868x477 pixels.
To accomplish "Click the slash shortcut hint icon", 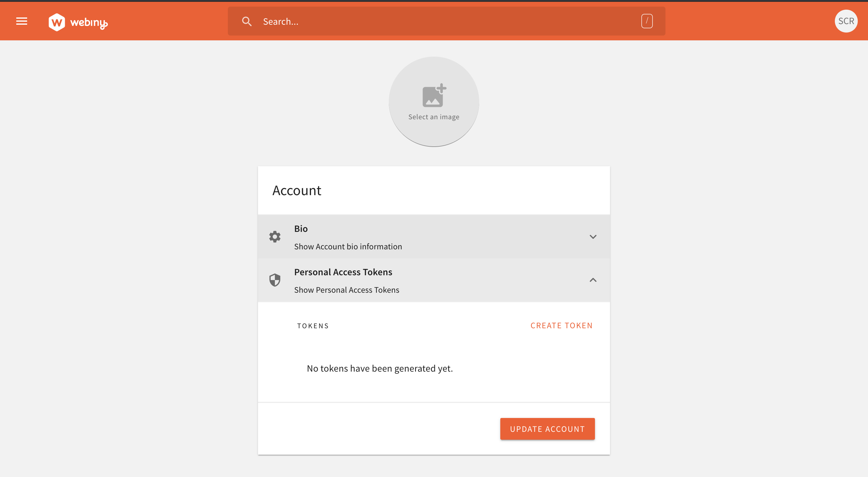I will [x=646, y=21].
